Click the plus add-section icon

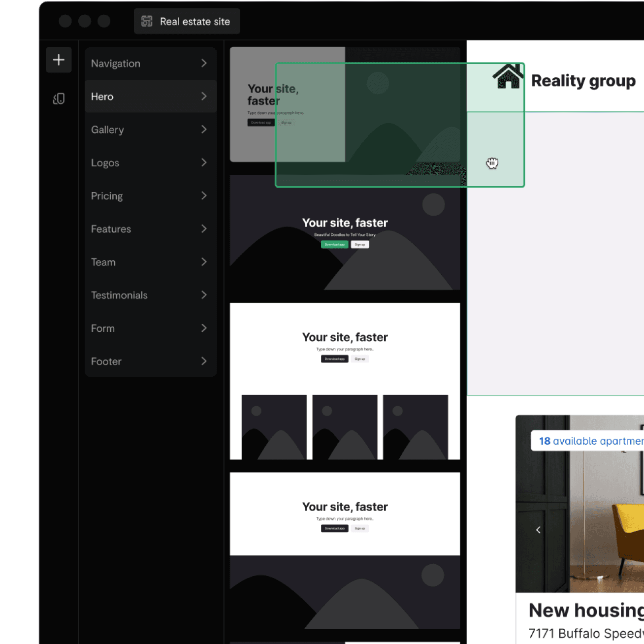59,60
